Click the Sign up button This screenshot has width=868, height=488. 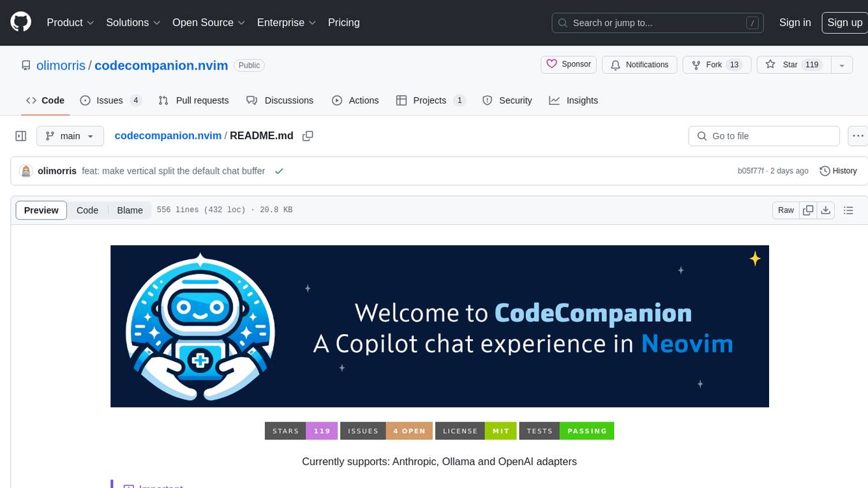coord(844,22)
